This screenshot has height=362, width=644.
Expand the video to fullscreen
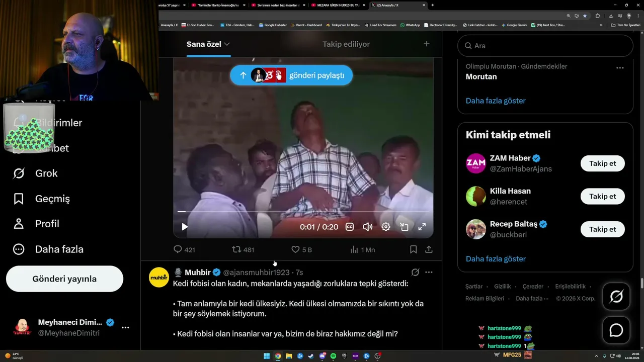pos(422,227)
